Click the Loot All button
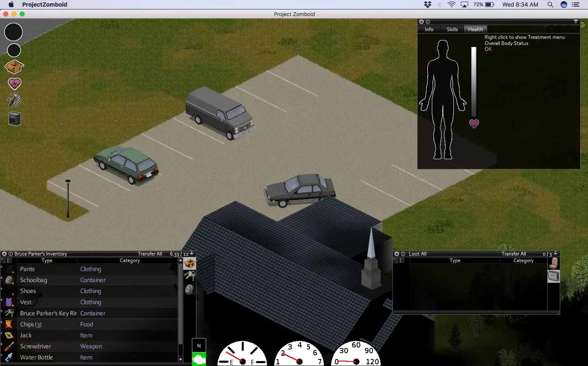This screenshot has height=366, width=588. click(x=418, y=254)
